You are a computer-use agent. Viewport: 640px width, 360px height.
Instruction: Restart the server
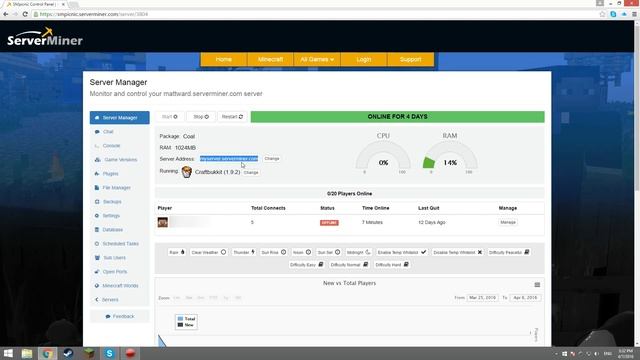pos(232,117)
